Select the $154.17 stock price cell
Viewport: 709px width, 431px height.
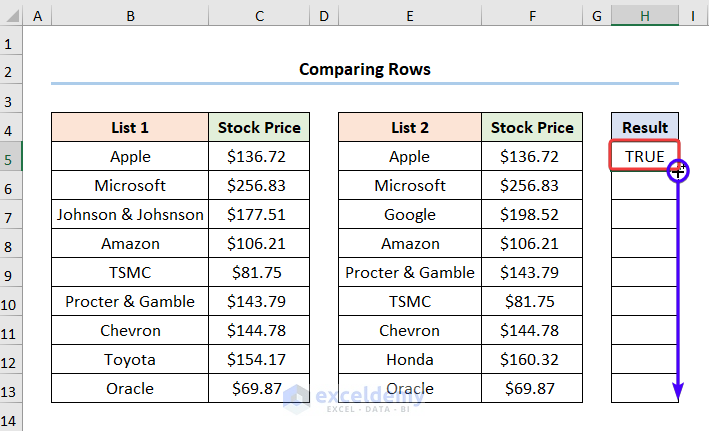(x=259, y=359)
